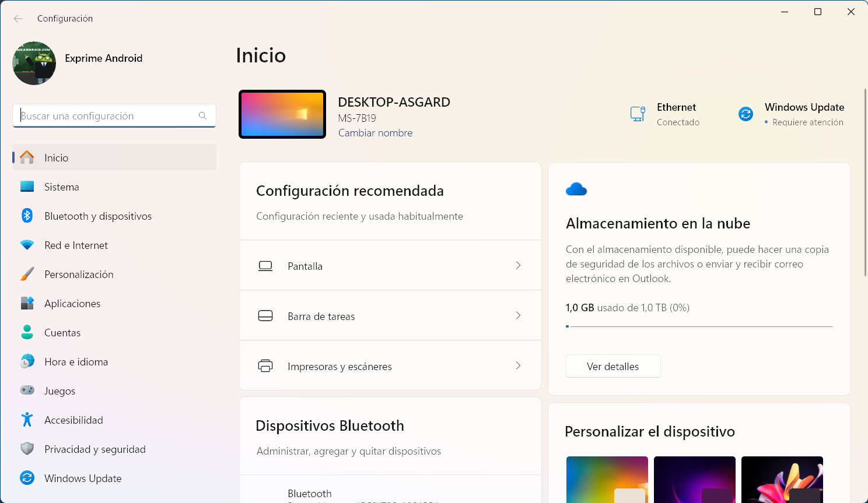The image size is (868, 503).
Task: Click the Buscar una configuración search field
Action: [108, 116]
